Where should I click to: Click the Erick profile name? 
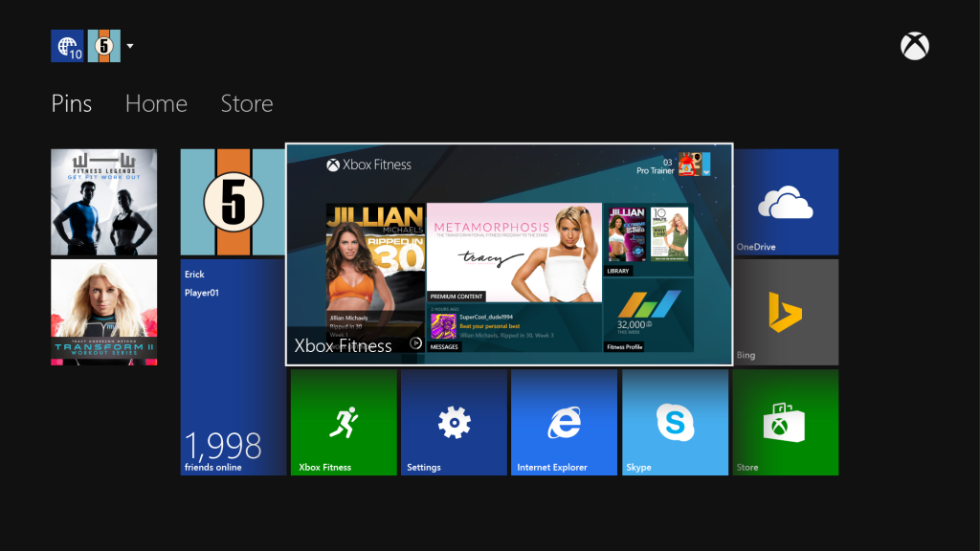tap(194, 275)
